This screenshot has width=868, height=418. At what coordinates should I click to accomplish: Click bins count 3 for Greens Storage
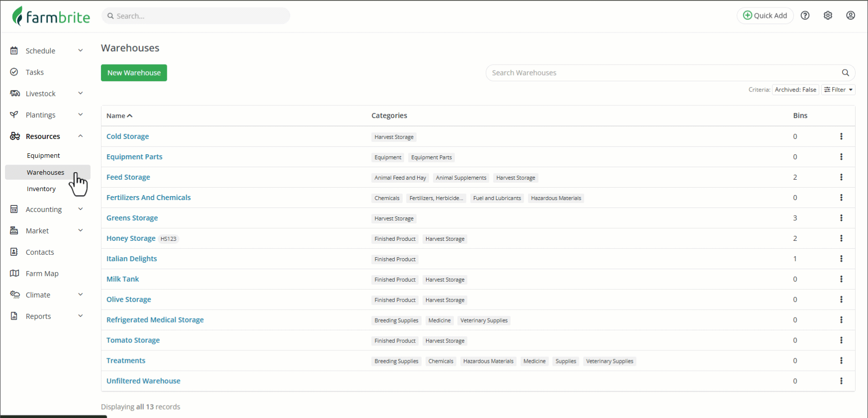795,218
